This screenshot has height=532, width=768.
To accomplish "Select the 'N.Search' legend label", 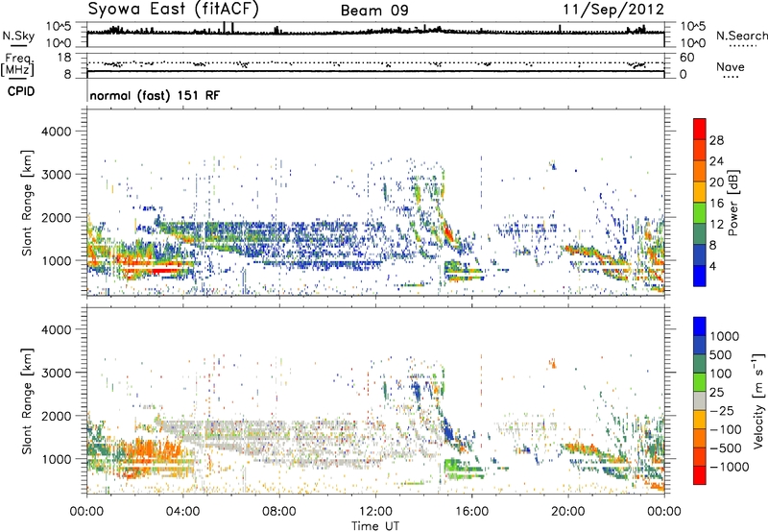I will coord(741,36).
